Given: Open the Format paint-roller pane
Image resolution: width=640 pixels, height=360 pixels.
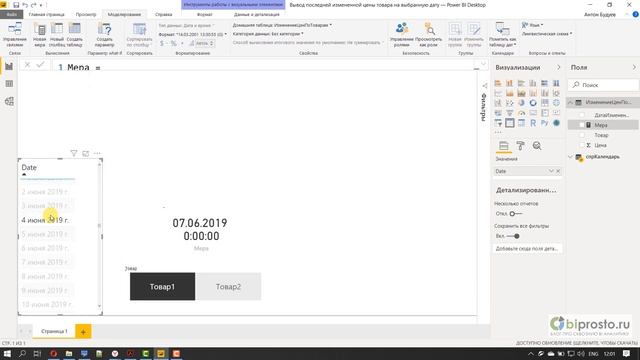Looking at the screenshot, I should (x=520, y=146).
